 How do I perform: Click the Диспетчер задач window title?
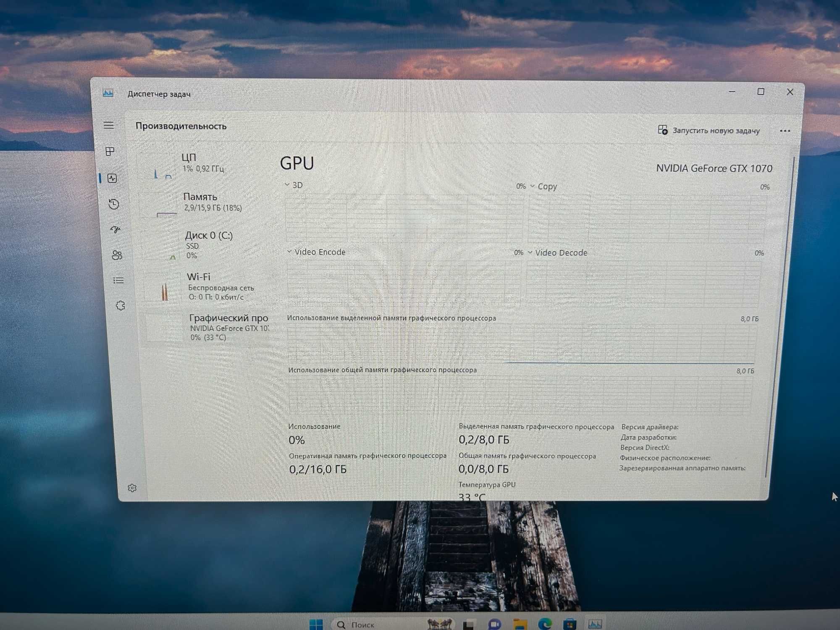pyautogui.click(x=159, y=94)
